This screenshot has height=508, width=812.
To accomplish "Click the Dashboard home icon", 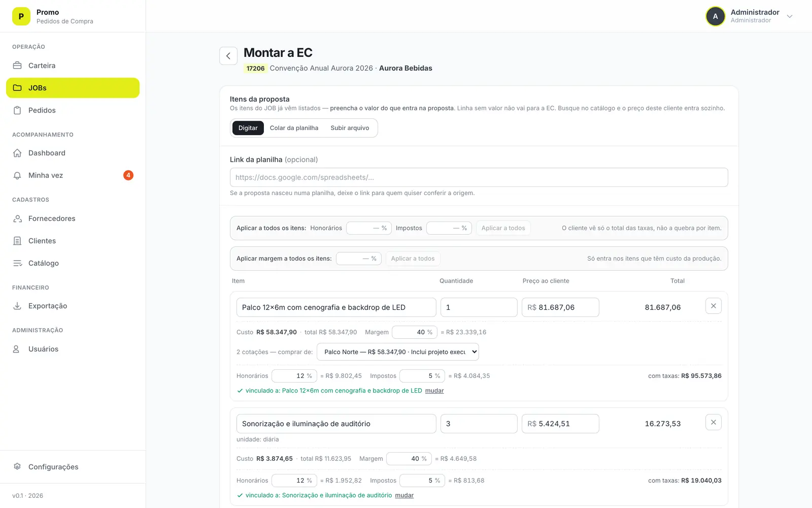I will [17, 153].
